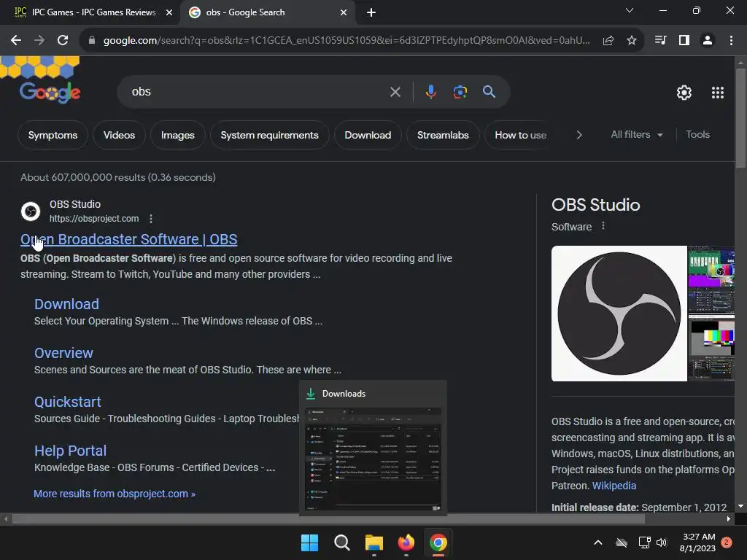Viewport: 747px width, 560px height.
Task: Click Chrome icon in taskbar
Action: 438,542
